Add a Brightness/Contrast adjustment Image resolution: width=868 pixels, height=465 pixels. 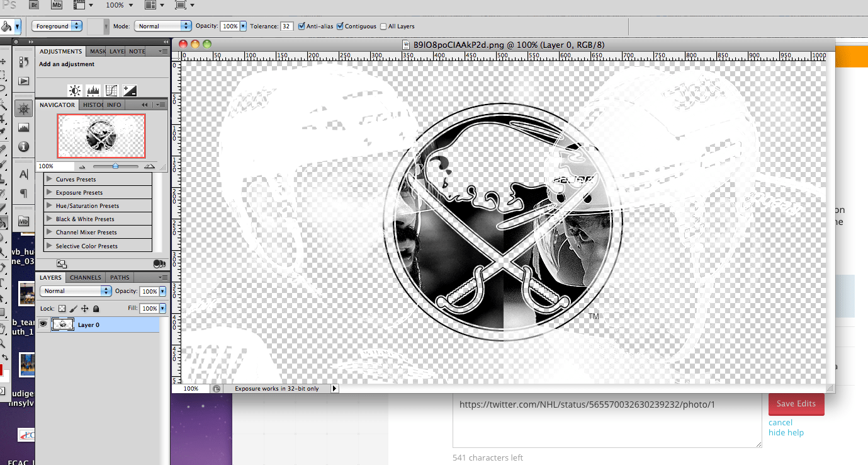[75, 91]
